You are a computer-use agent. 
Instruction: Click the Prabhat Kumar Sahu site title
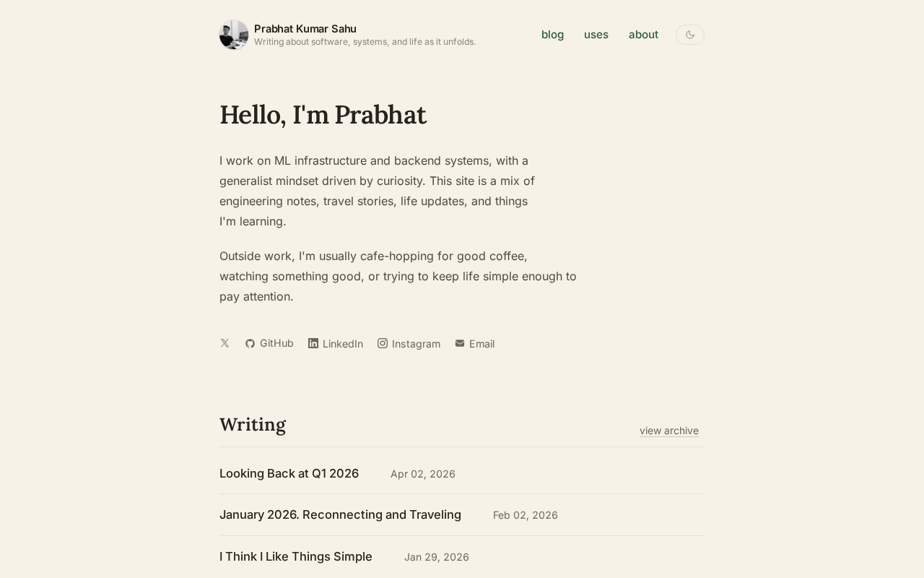coord(305,29)
